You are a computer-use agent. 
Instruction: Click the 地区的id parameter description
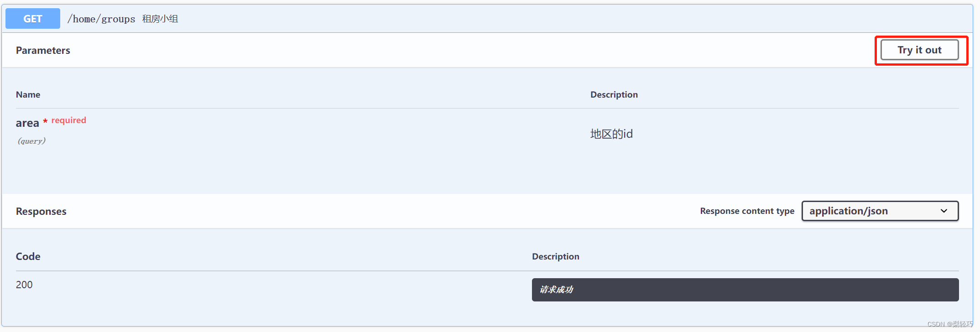(x=611, y=134)
